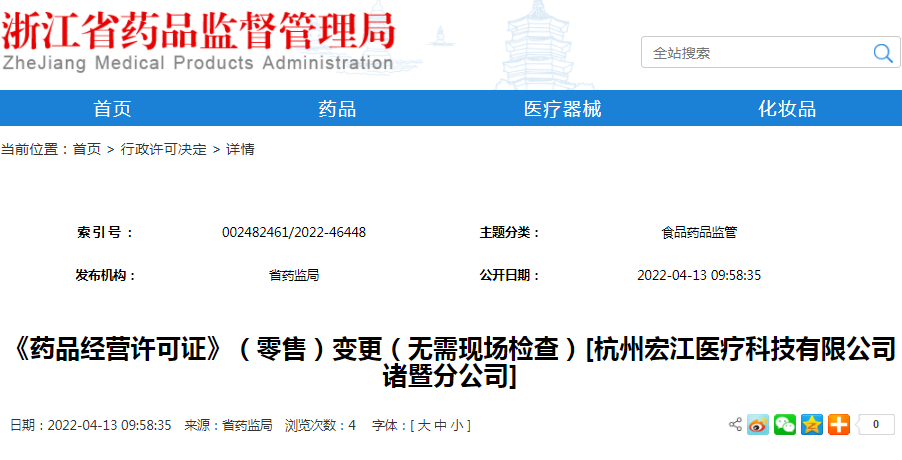The width and height of the screenshot is (902, 460).
Task: Click the 发布机构 label
Action: (106, 275)
